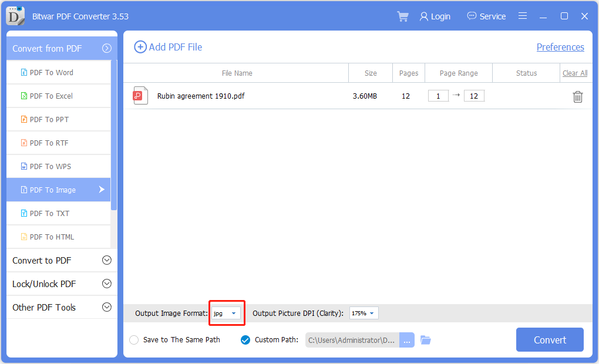This screenshot has width=599, height=364.
Task: Expand the Lock/Unlock PDF section
Action: 107,284
